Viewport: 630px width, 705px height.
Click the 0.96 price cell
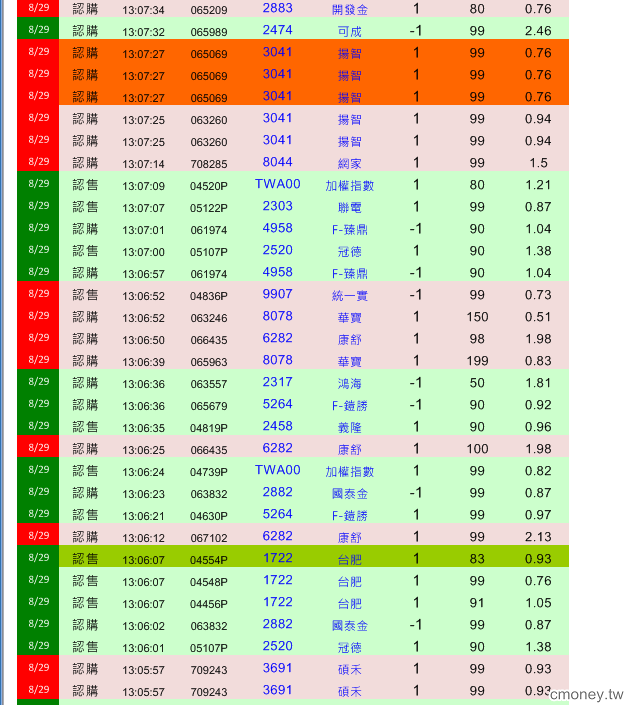538,427
